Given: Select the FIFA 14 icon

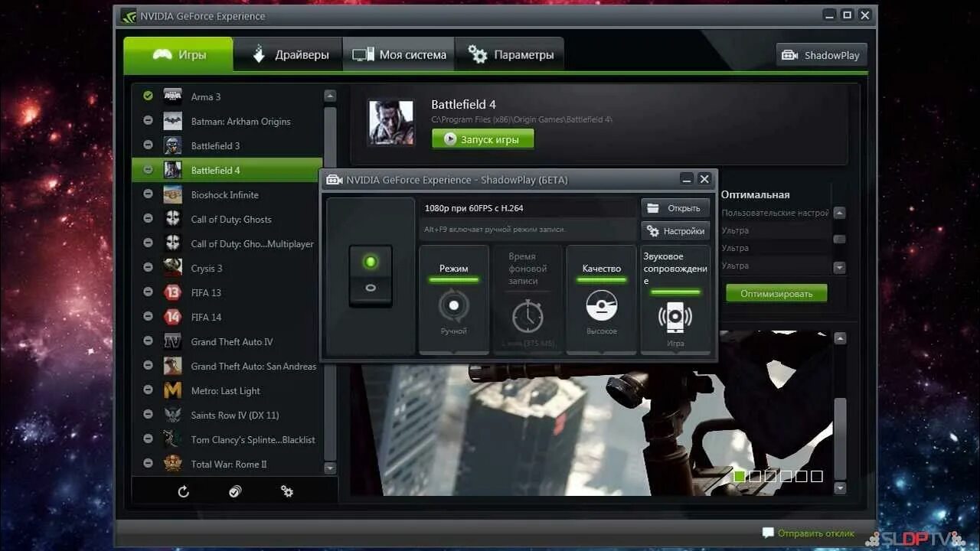Looking at the screenshot, I should (173, 317).
